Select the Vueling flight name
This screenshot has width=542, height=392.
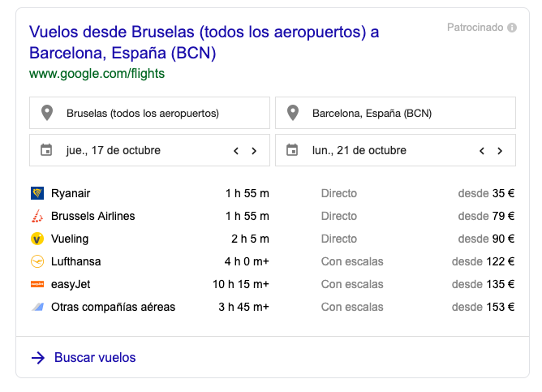tap(70, 239)
